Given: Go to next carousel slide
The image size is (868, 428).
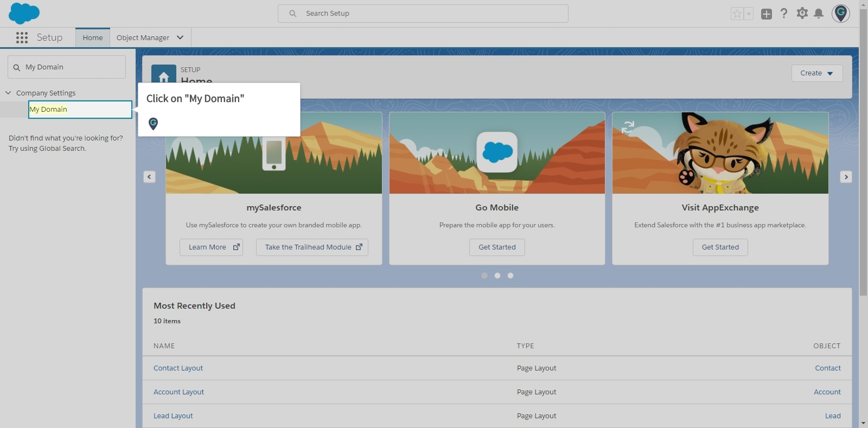Looking at the screenshot, I should (x=846, y=177).
